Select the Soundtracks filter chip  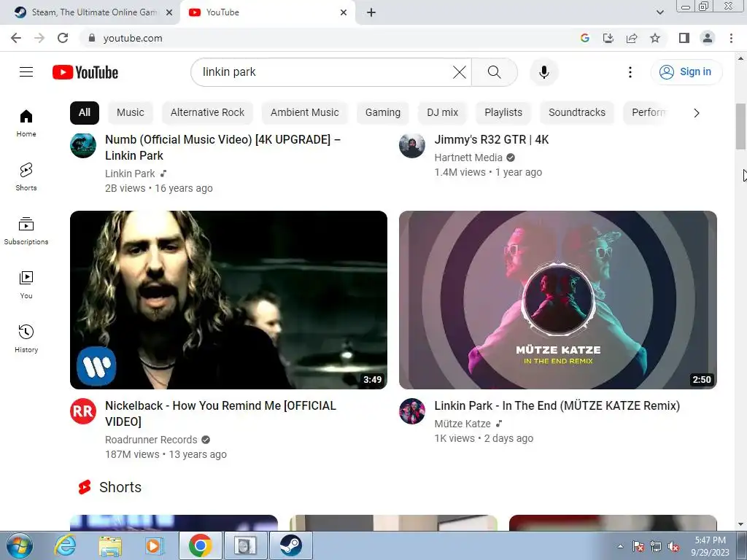pyautogui.click(x=577, y=112)
